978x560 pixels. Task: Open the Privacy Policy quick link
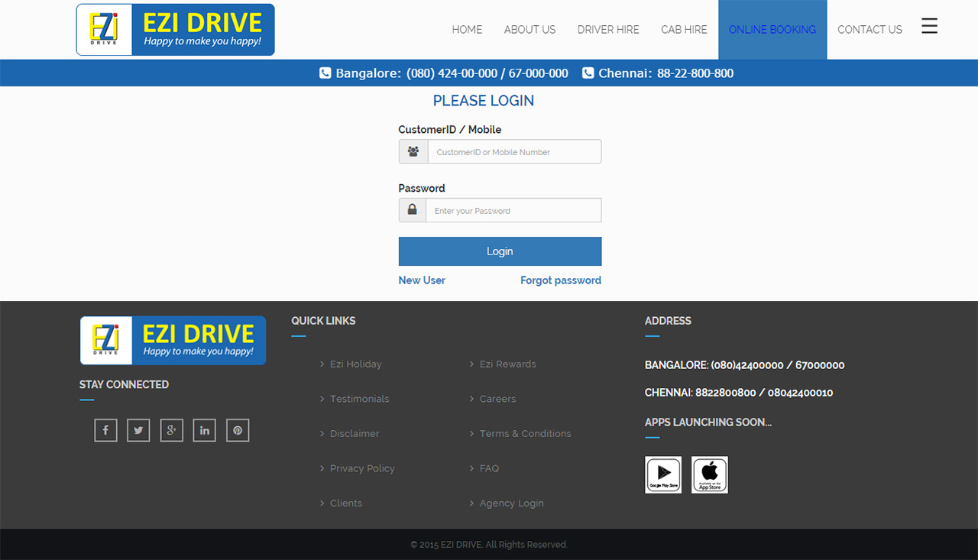pyautogui.click(x=362, y=468)
